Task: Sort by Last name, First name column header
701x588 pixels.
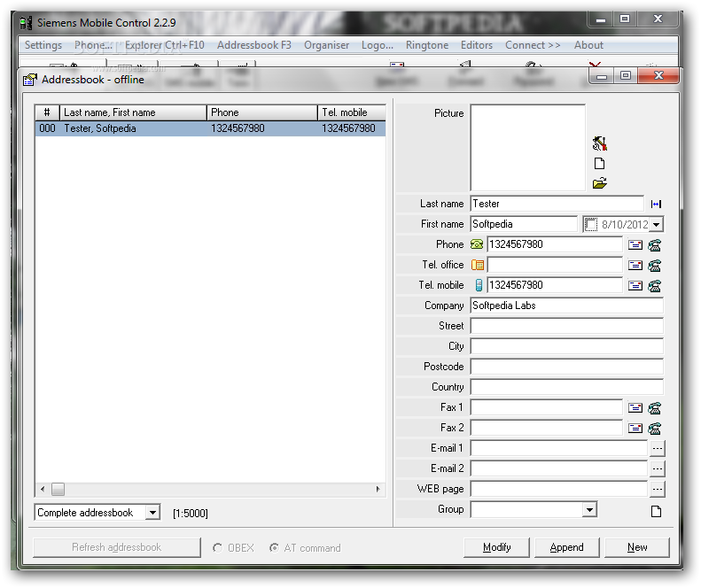Action: (133, 112)
